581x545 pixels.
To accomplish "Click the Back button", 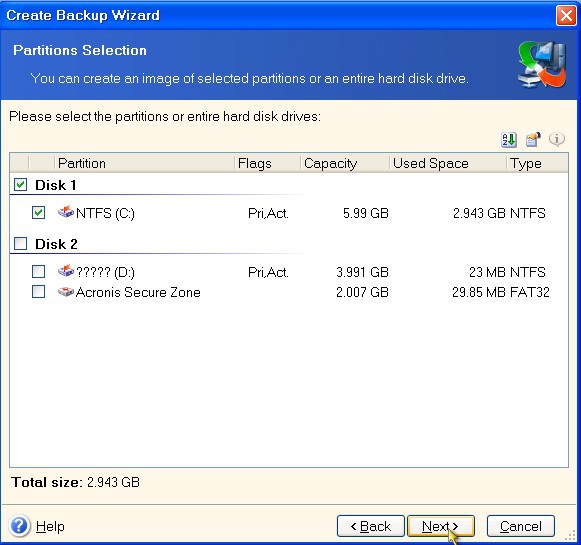I will [x=371, y=526].
